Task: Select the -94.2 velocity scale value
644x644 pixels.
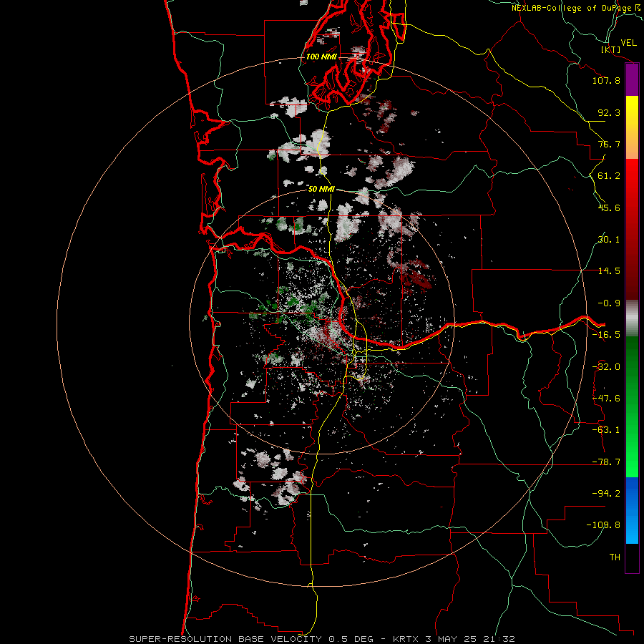Action: coord(606,494)
